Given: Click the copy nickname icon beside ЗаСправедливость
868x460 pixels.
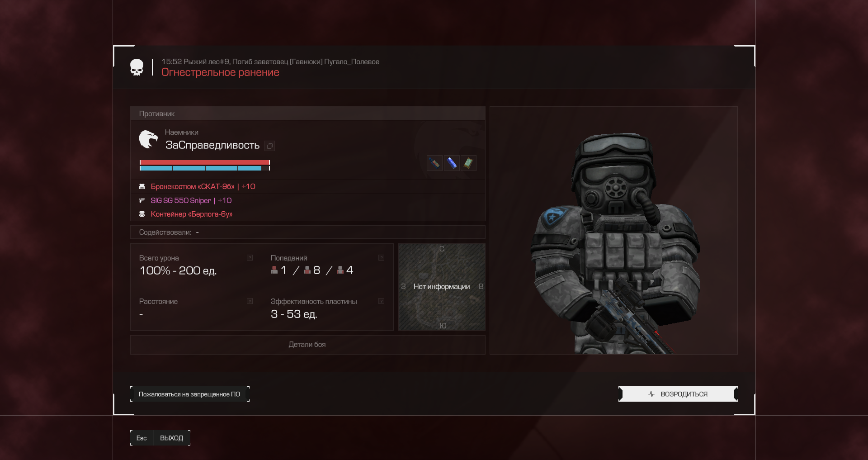Looking at the screenshot, I should click(270, 146).
